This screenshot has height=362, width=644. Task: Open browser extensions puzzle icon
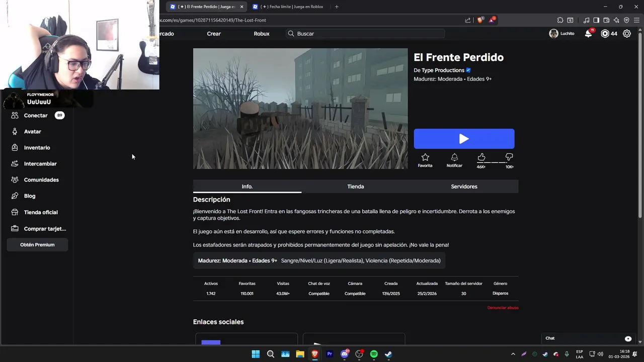(x=560, y=20)
